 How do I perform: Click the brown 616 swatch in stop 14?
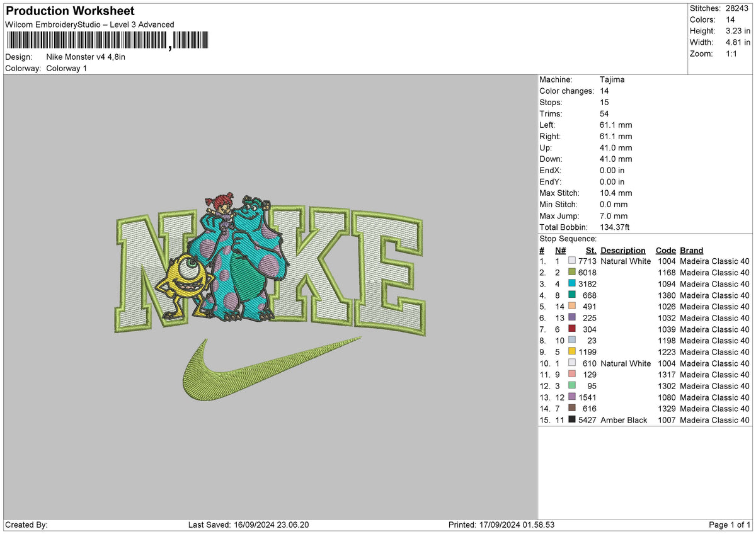click(x=573, y=409)
